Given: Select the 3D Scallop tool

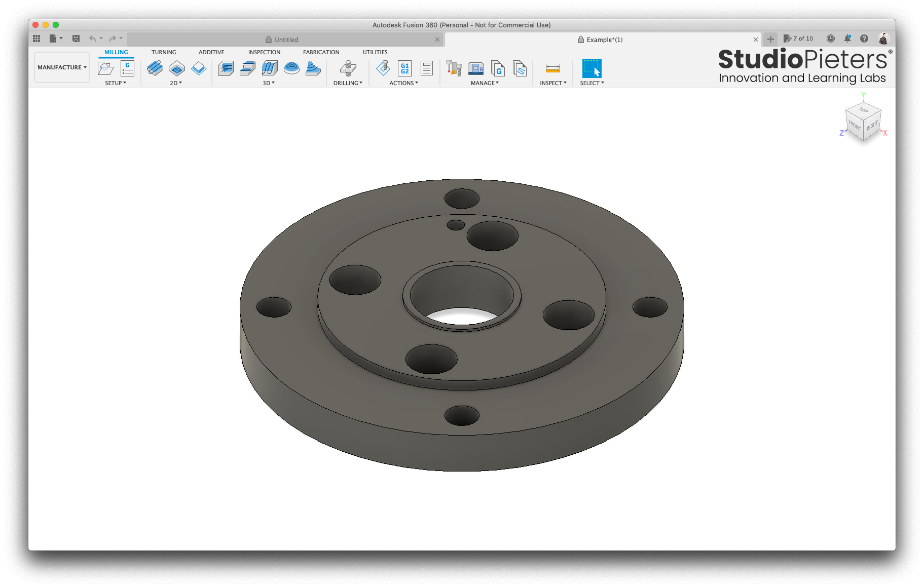Looking at the screenshot, I should click(313, 68).
